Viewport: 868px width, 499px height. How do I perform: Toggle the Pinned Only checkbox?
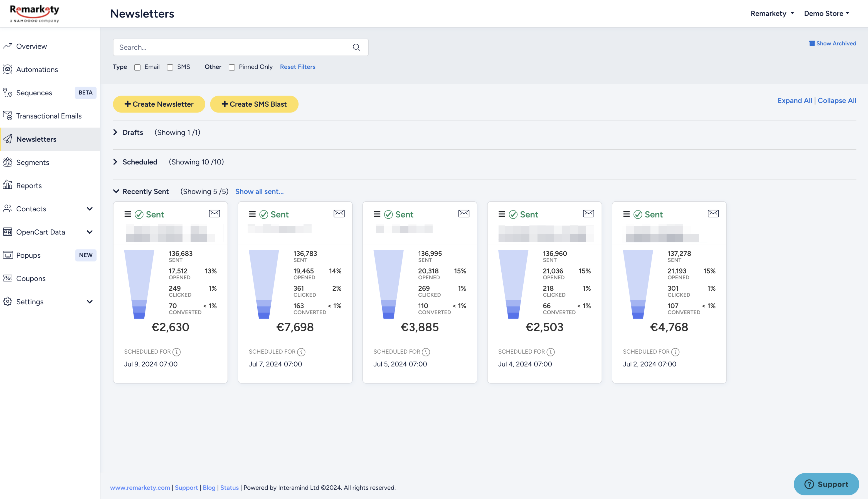pyautogui.click(x=232, y=67)
